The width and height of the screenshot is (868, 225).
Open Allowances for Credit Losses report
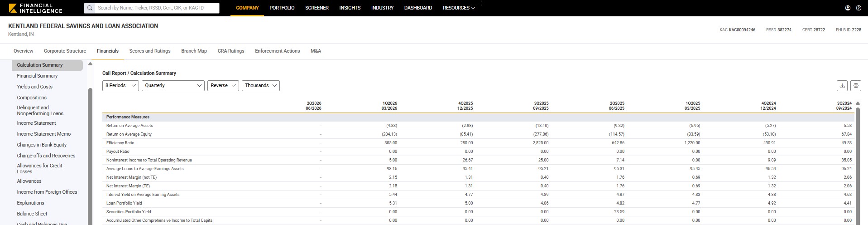[x=39, y=169]
